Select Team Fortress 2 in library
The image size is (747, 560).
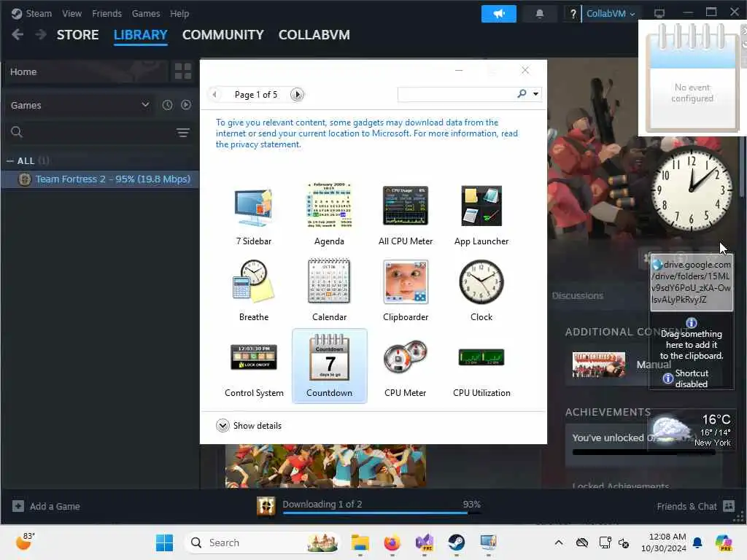click(x=100, y=179)
